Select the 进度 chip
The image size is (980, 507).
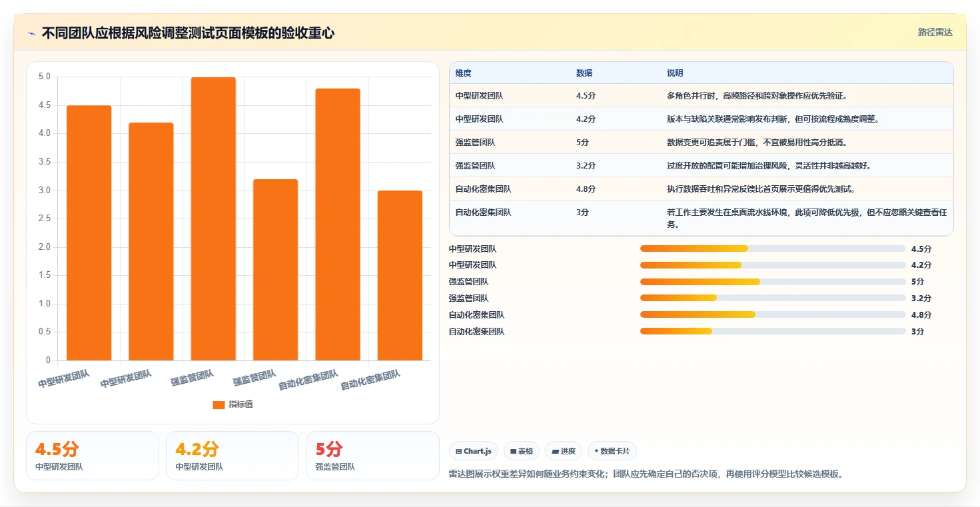564,451
